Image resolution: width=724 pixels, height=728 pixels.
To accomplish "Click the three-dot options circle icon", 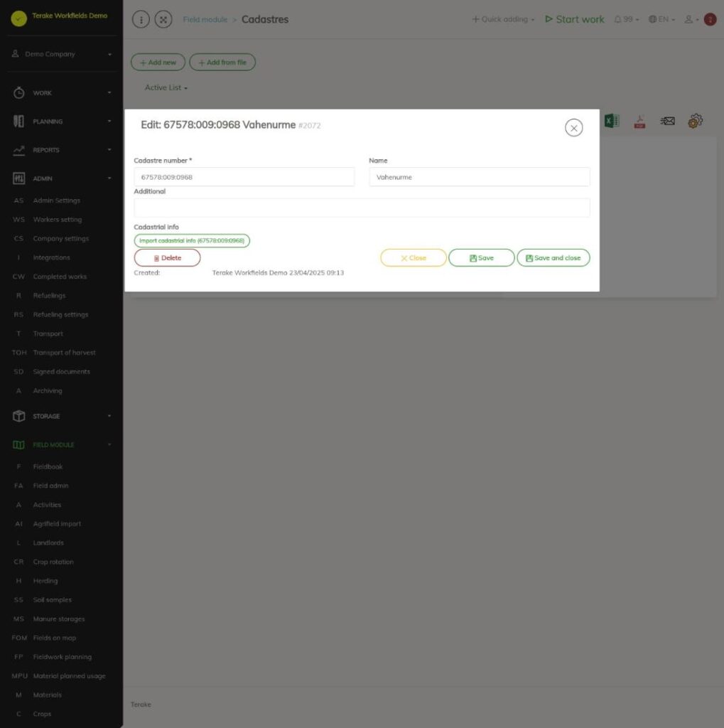I will [141, 19].
